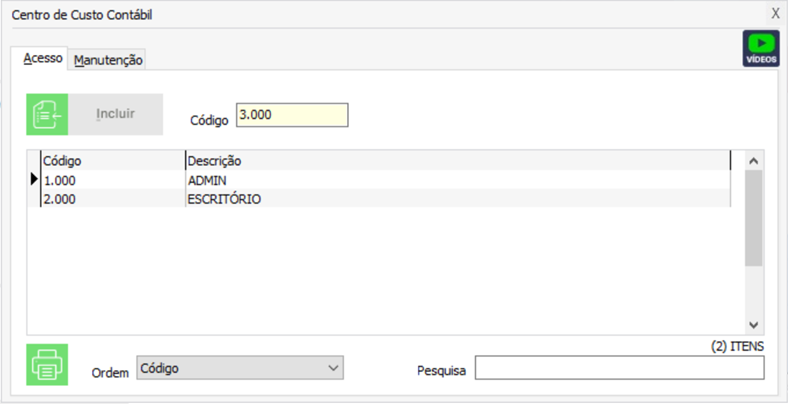
Task: Switch to the Manutenção tab
Action: coord(108,60)
